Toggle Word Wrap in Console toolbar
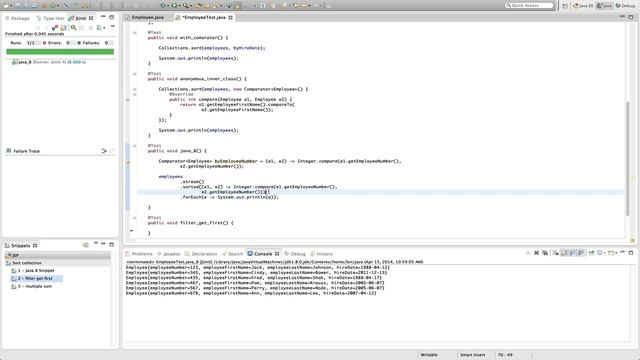Viewport: 640px width, 360px height. tap(573, 253)
